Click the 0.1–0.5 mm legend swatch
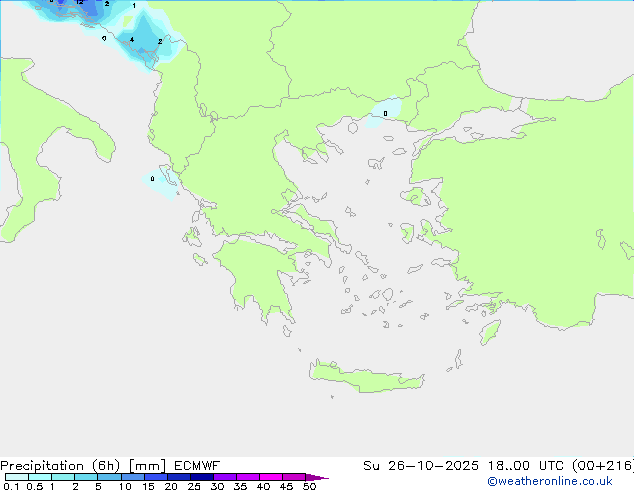The image size is (634, 490). (x=17, y=477)
